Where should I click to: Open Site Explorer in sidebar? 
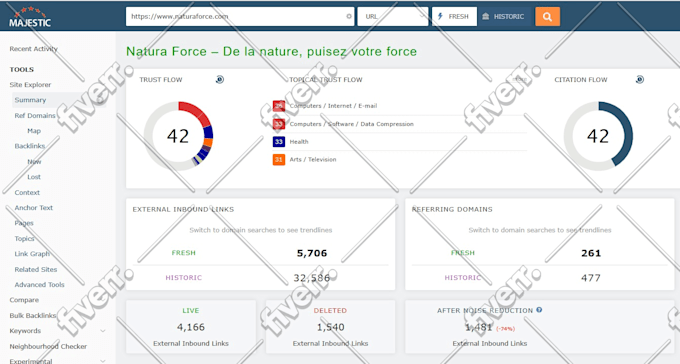(x=30, y=85)
